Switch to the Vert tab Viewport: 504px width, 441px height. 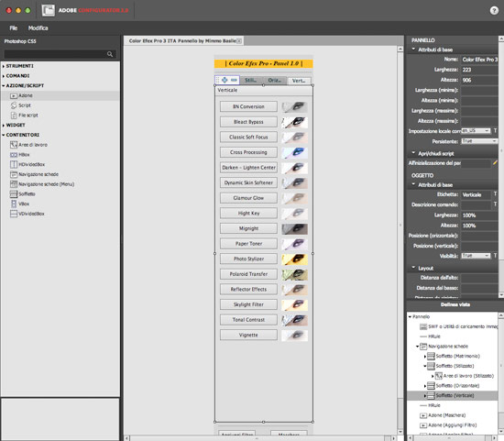click(x=299, y=81)
